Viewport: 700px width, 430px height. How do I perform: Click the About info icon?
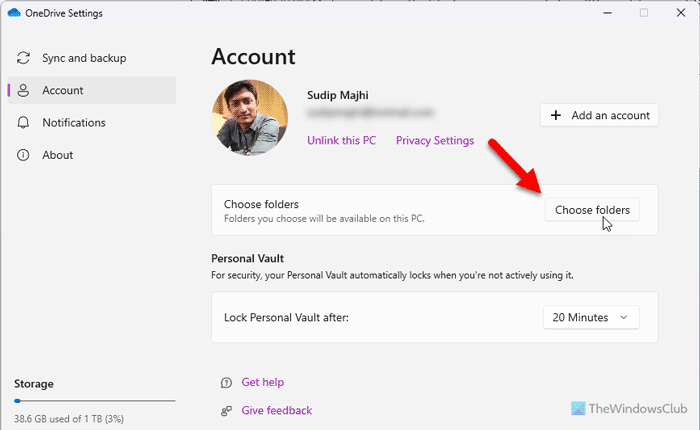(22, 155)
